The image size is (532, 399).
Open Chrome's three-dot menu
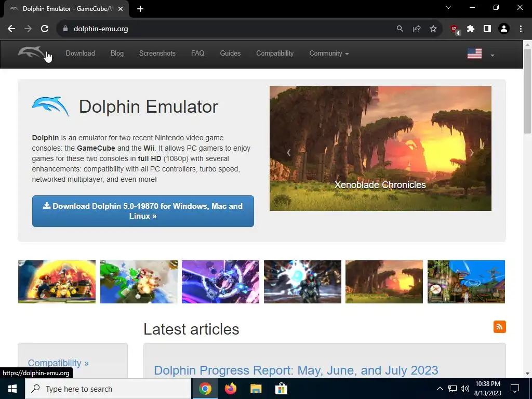(x=521, y=29)
